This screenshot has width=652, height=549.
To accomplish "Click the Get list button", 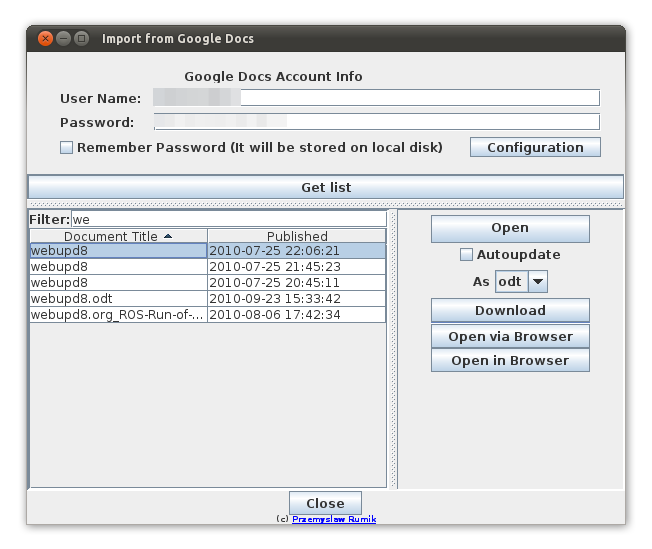I will coord(326,187).
